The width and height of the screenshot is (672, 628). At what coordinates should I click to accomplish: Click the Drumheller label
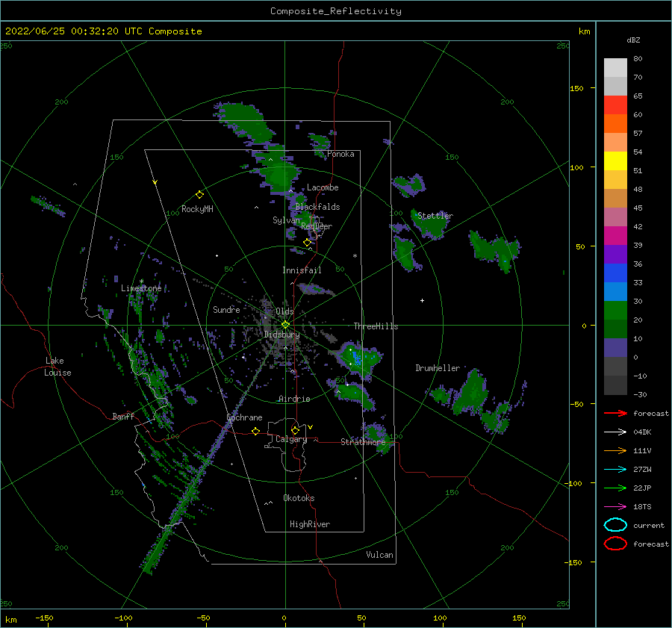[438, 368]
